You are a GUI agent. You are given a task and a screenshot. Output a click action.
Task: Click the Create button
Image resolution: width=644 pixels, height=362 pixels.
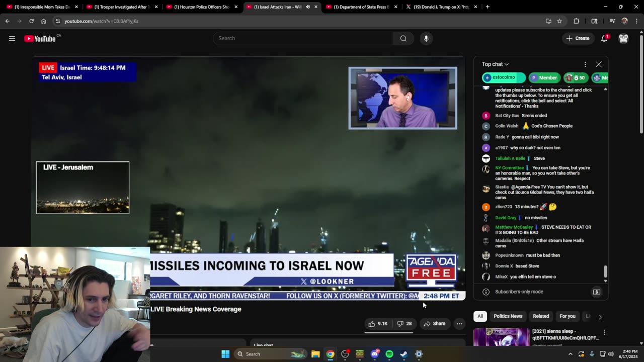click(578, 38)
